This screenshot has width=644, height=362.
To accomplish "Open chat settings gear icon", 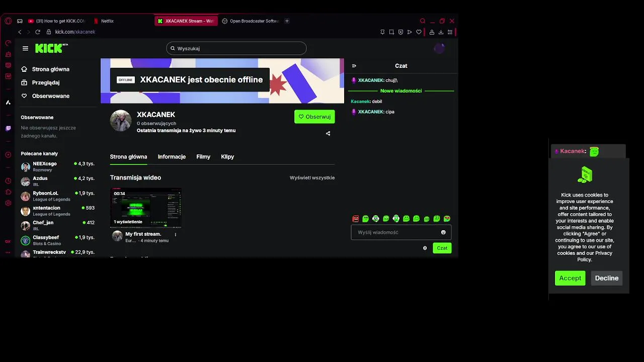I will pos(425,248).
